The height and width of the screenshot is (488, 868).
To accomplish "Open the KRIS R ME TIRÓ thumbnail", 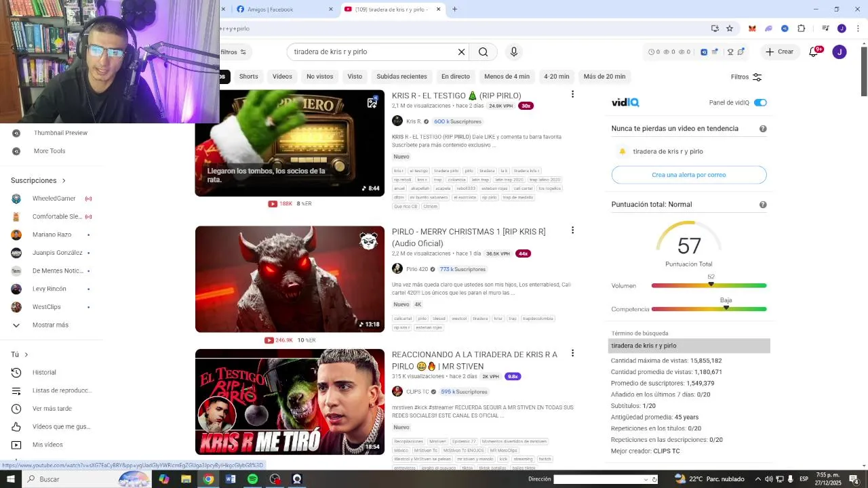I will 290,402.
